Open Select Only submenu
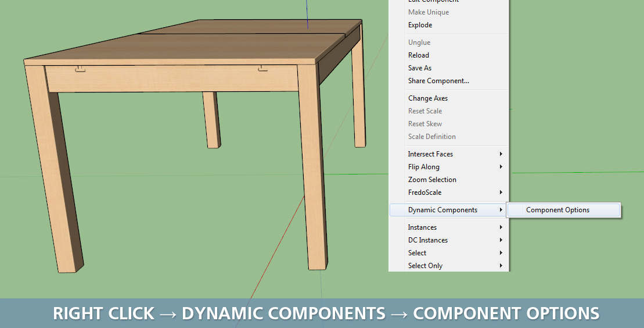Image resolution: width=644 pixels, height=328 pixels. coord(448,265)
